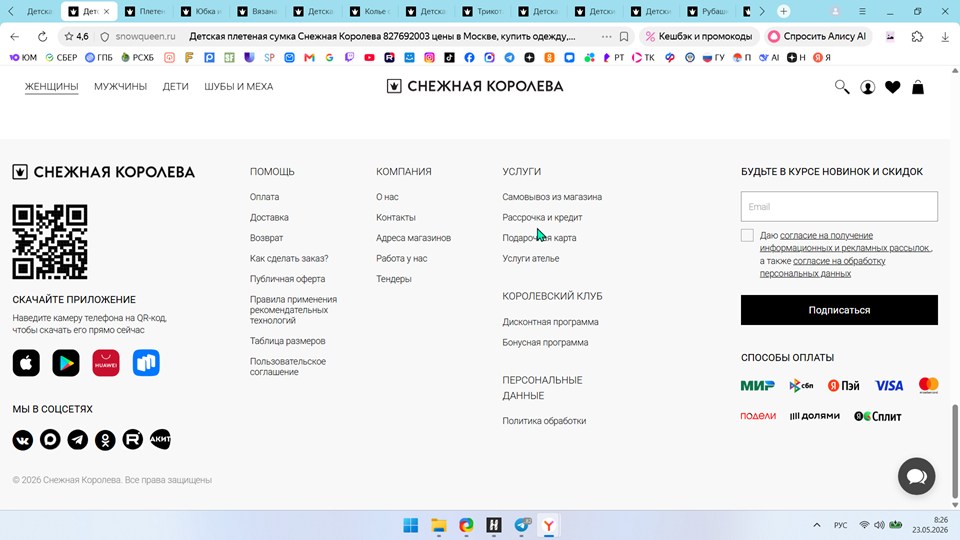Open the live chat support bubble
Viewport: 960px width, 540px height.
[917, 476]
